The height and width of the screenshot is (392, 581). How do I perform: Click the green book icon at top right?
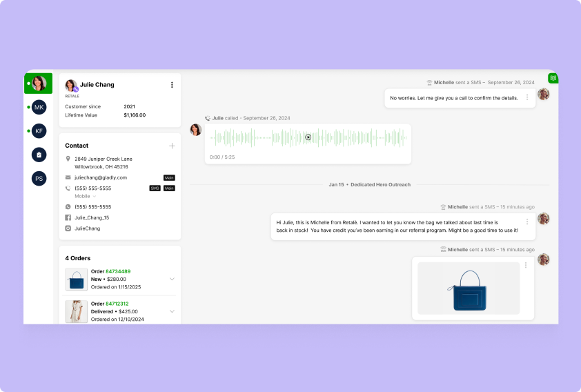click(553, 78)
